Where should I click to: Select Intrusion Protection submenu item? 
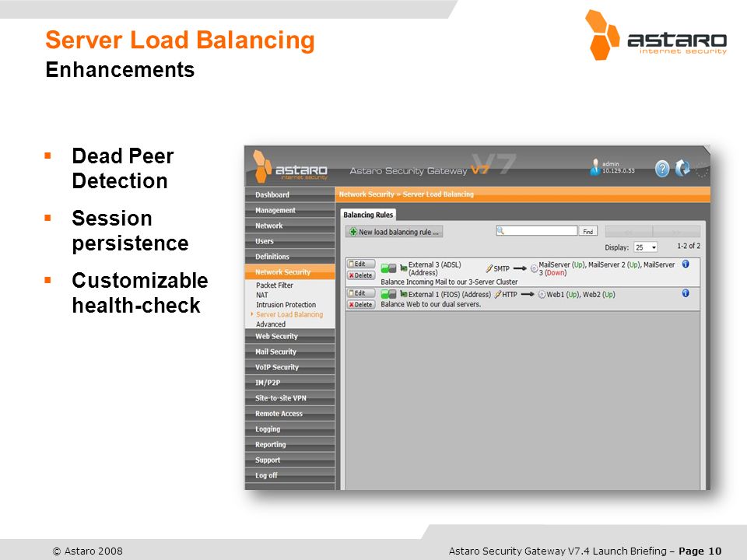pos(286,305)
